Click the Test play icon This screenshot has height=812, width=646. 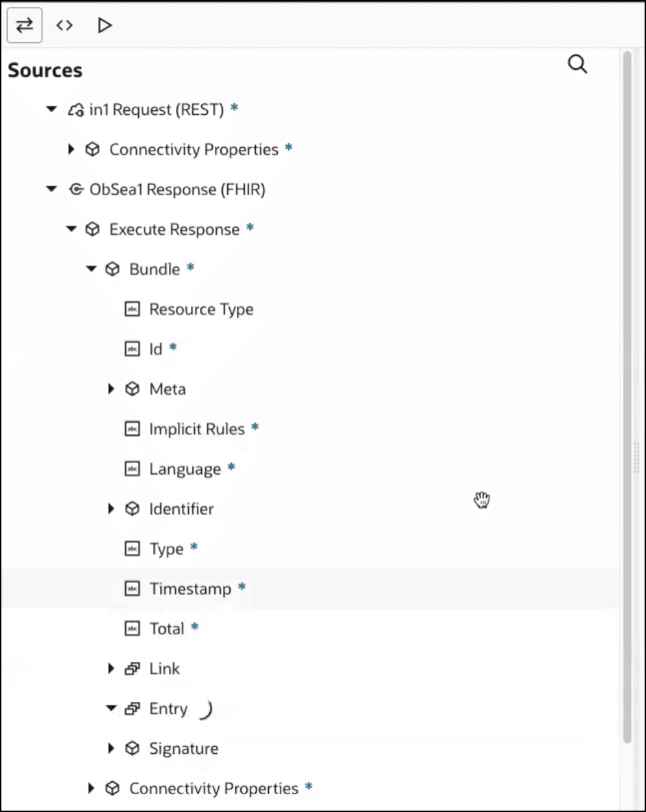click(x=105, y=25)
